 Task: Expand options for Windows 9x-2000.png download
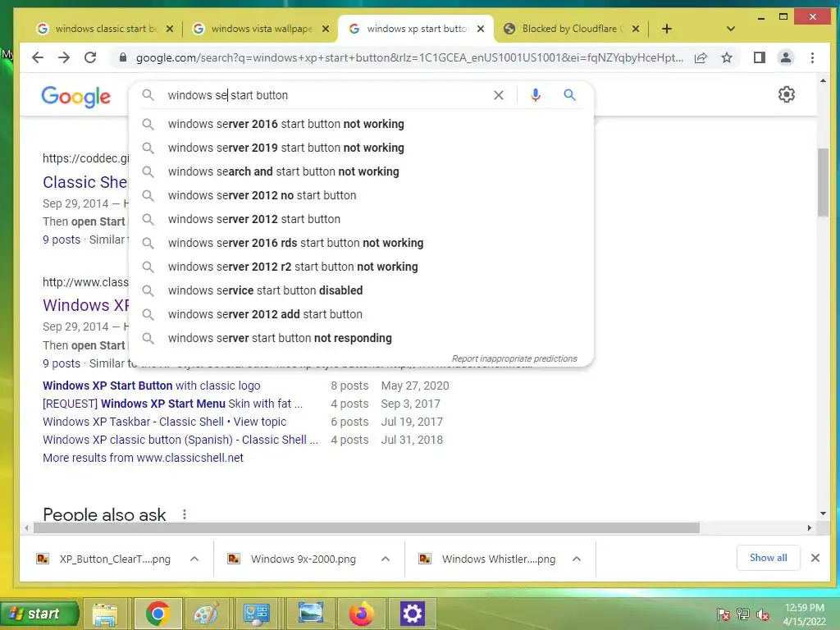click(386, 559)
